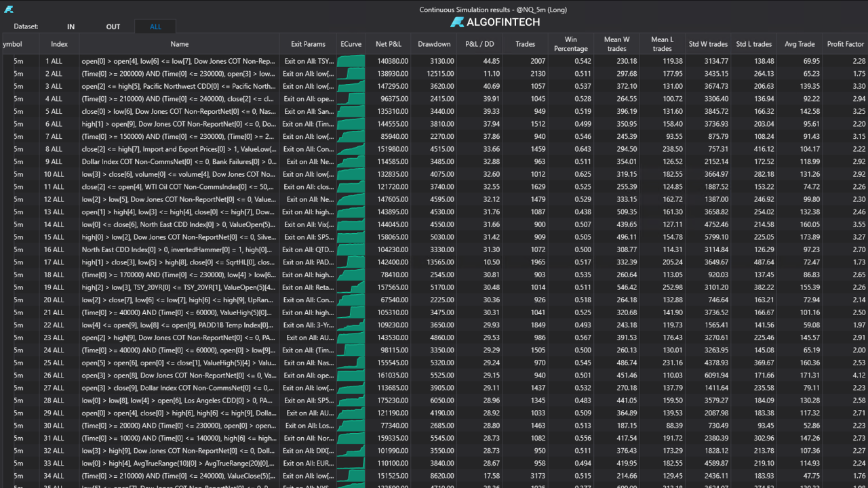
Task: Sort results by the Net P&L column
Action: tap(388, 43)
